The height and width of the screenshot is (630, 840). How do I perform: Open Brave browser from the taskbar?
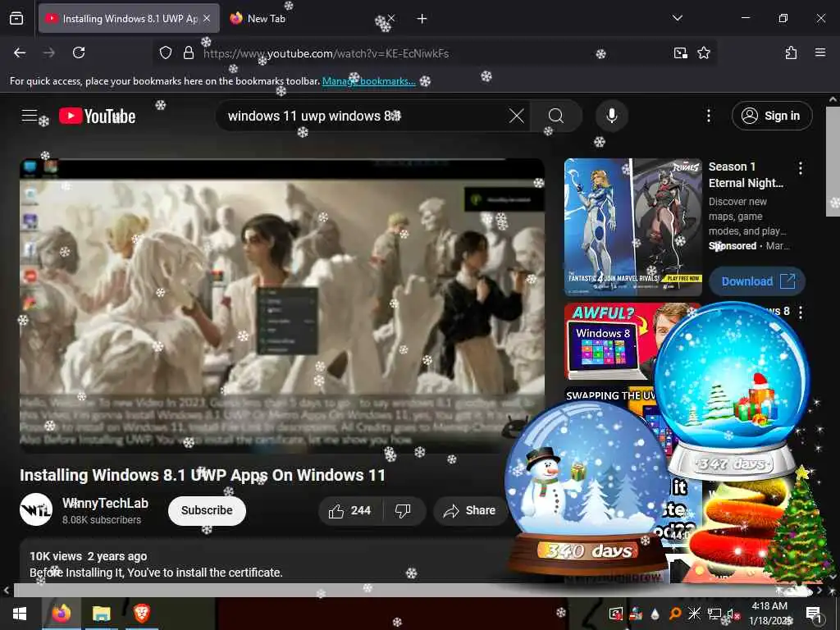(141, 614)
